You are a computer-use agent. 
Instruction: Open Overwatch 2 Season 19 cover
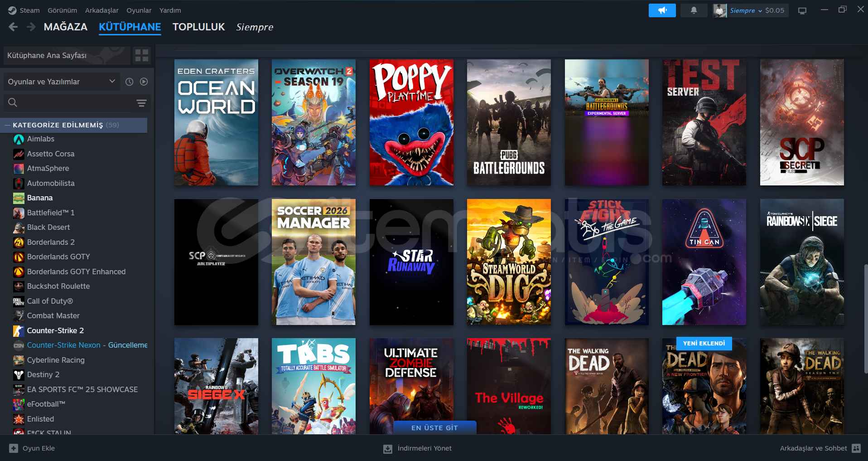313,122
